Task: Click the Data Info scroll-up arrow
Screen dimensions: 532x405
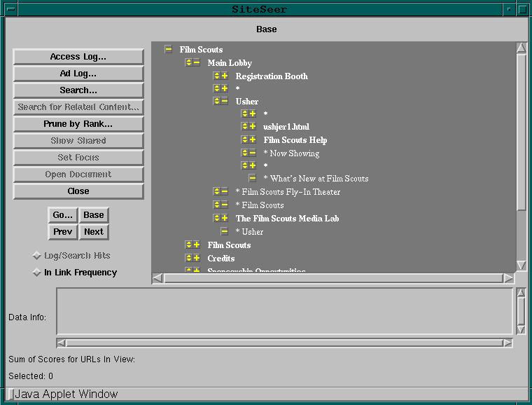Action: tap(521, 293)
